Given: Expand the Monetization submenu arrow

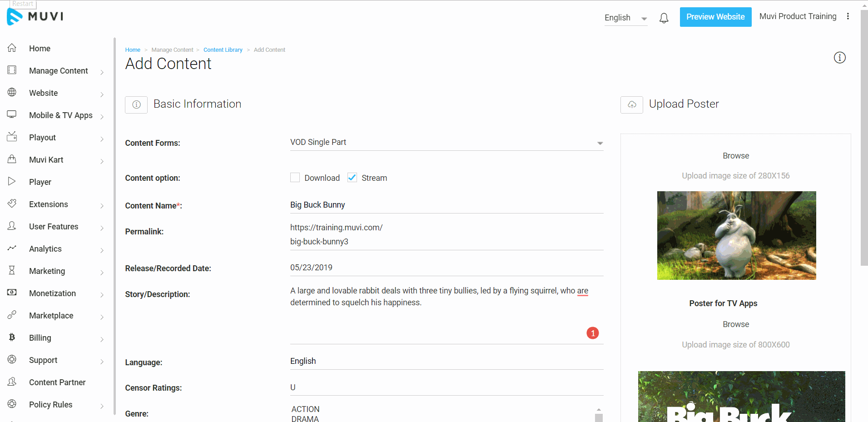Looking at the screenshot, I should point(102,295).
